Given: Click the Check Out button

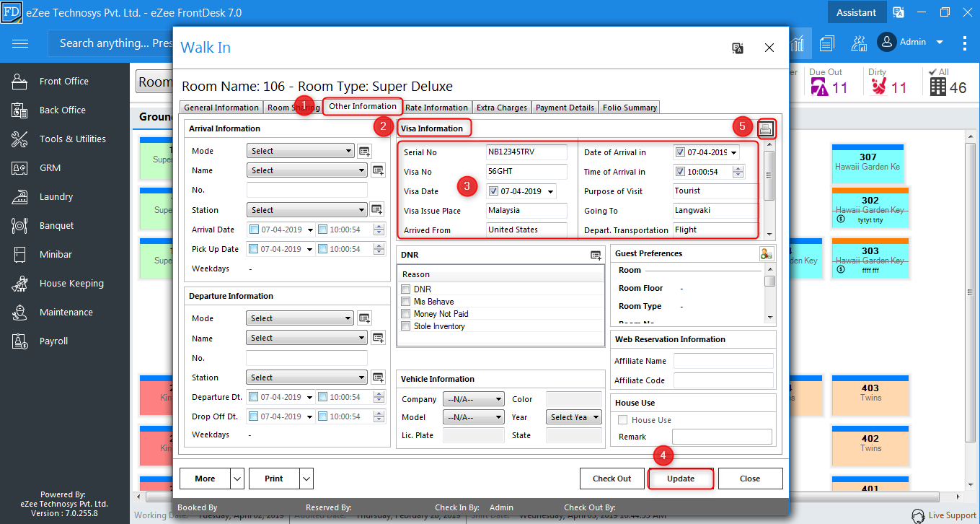Looking at the screenshot, I should [x=612, y=479].
